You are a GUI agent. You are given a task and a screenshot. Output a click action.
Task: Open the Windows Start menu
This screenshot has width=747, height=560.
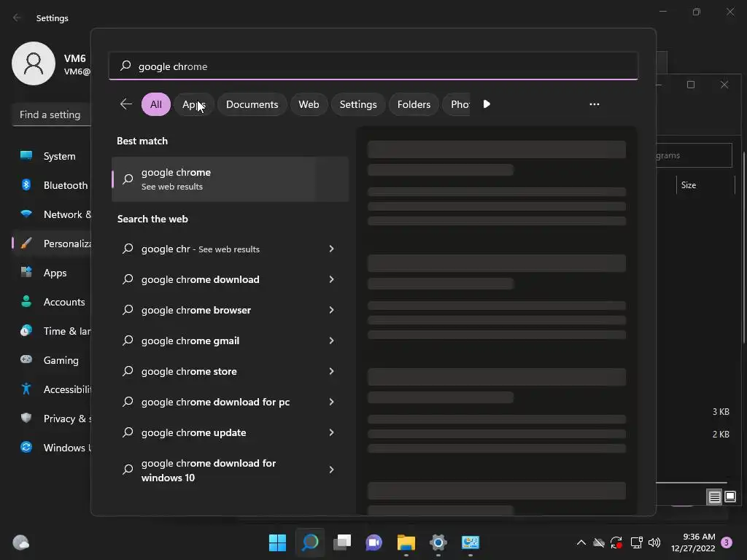[277, 542]
